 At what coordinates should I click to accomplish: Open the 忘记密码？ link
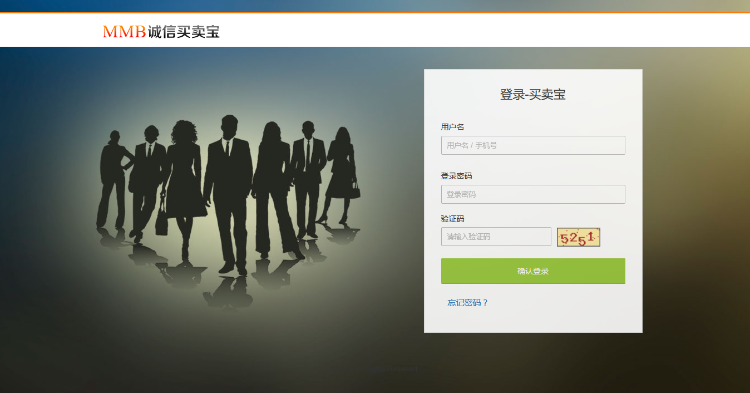click(467, 303)
